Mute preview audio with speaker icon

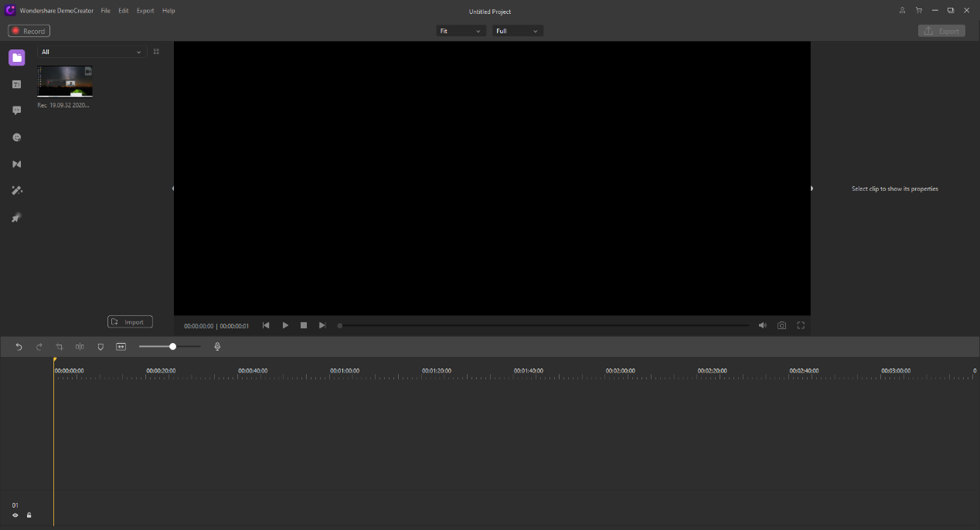[x=762, y=325]
